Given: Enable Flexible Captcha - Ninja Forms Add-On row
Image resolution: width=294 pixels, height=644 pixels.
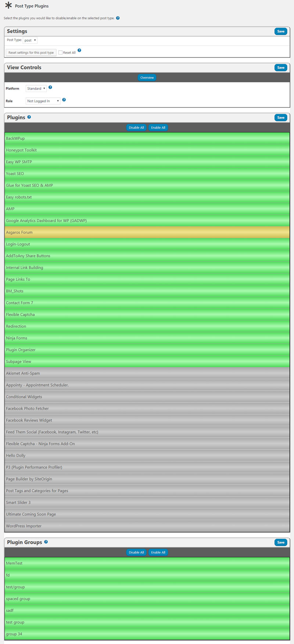Looking at the screenshot, I should [147, 444].
